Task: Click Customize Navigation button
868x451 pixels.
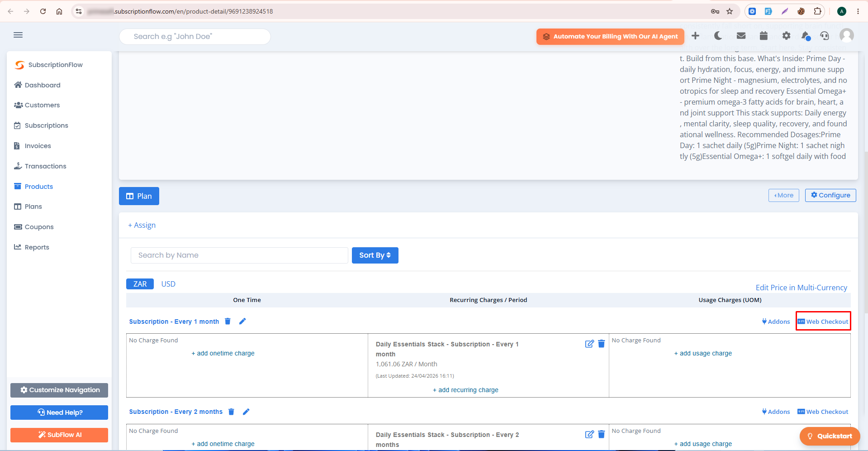Action: [59, 390]
